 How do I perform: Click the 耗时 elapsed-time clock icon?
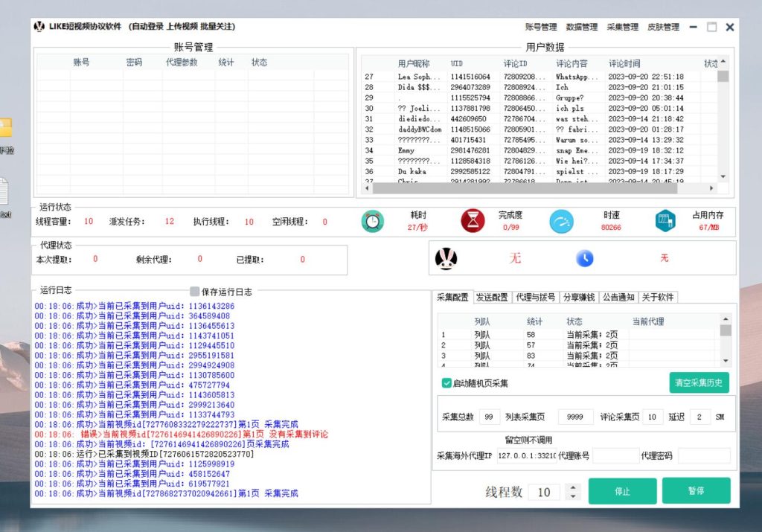coord(372,221)
